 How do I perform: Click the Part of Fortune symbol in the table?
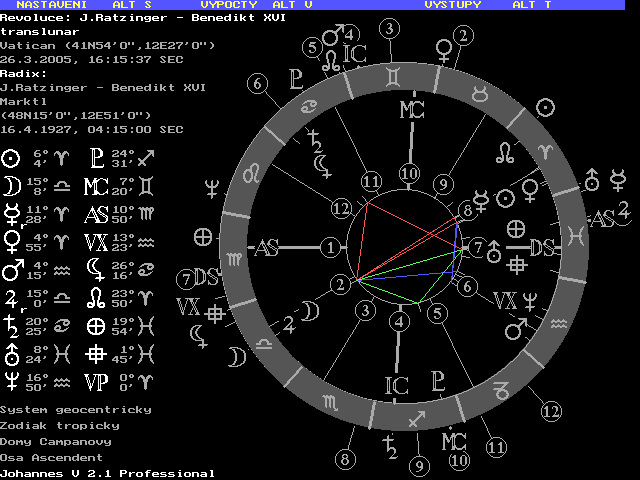click(x=96, y=324)
